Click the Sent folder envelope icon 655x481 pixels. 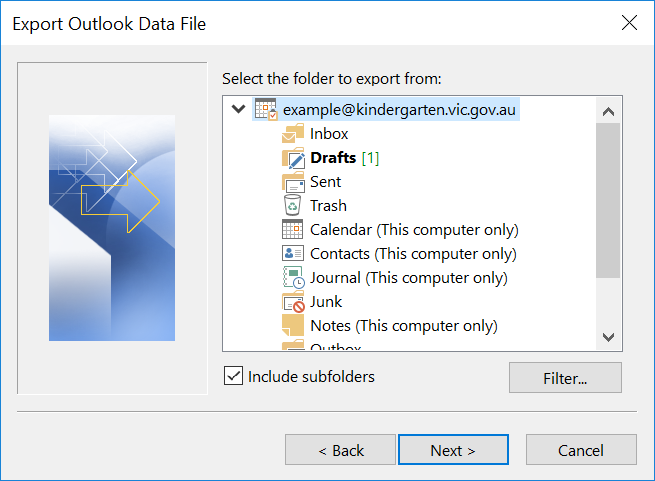point(293,182)
